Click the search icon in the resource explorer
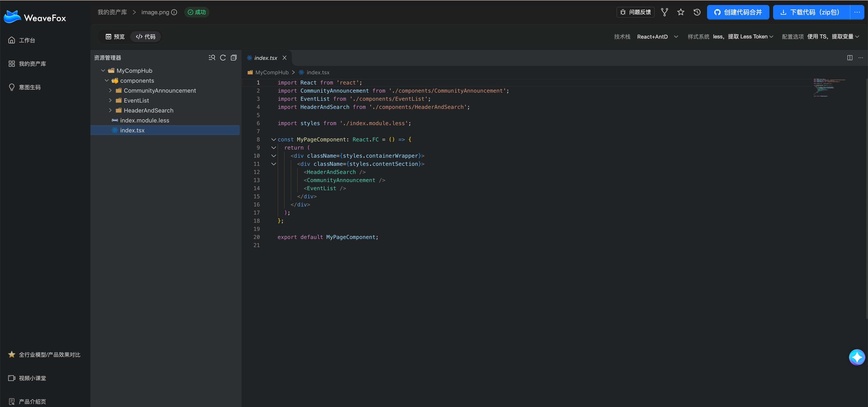Screen dimensions: 868x407 (x=212, y=58)
